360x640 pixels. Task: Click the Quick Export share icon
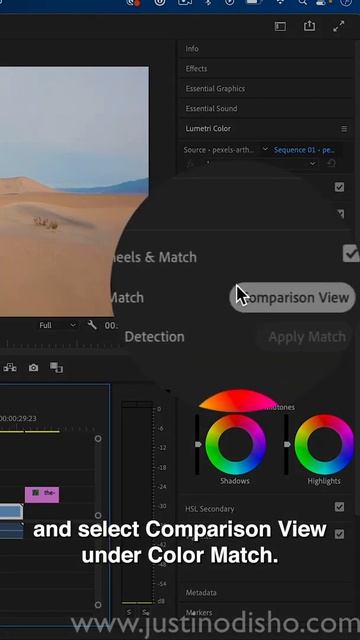[x=309, y=26]
